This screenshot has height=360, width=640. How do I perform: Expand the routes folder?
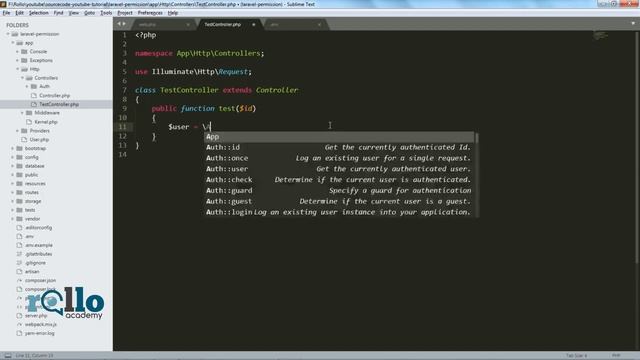(13, 192)
